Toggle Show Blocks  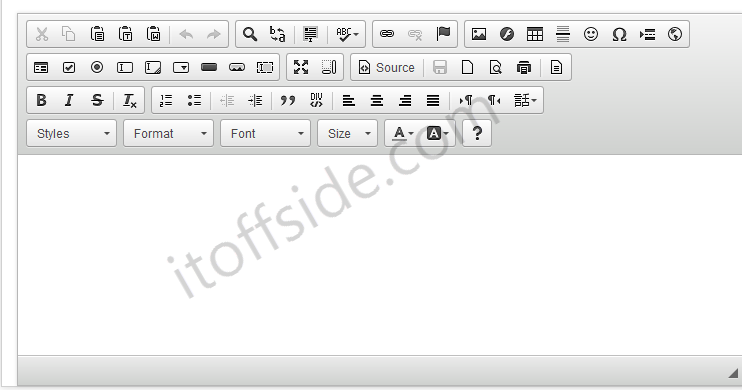pos(329,67)
